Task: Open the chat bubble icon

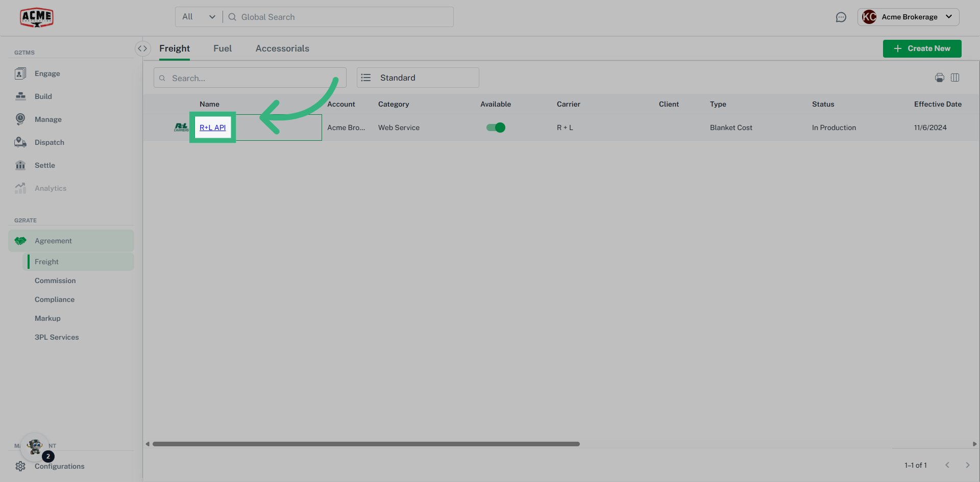Action: tap(841, 17)
